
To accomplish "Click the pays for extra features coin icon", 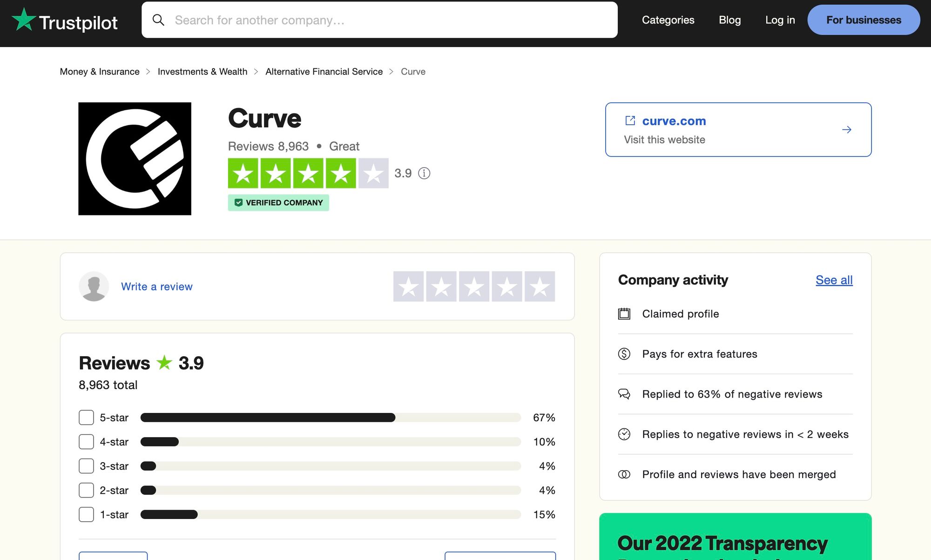I will (x=624, y=353).
